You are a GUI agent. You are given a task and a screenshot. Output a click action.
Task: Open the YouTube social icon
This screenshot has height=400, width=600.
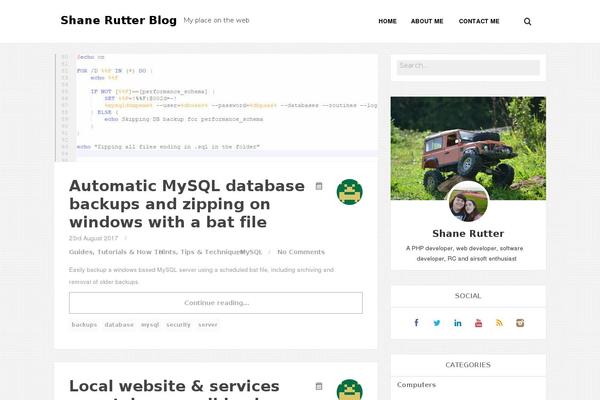(x=478, y=323)
